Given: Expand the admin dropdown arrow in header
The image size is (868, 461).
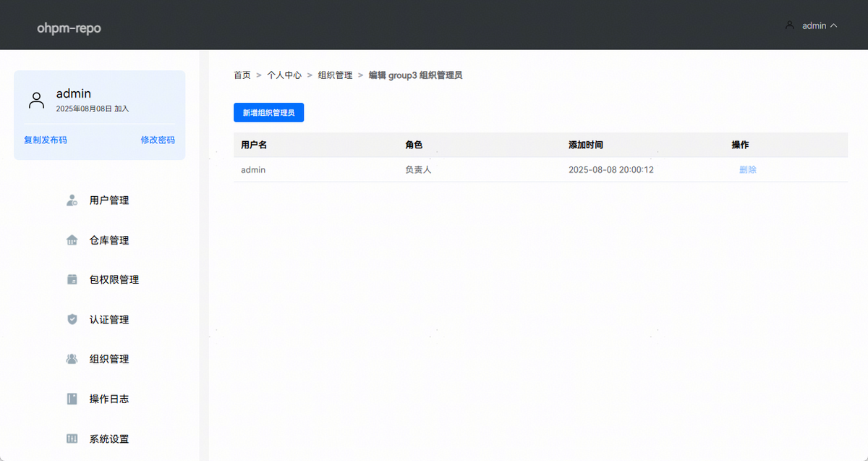Looking at the screenshot, I should [834, 25].
